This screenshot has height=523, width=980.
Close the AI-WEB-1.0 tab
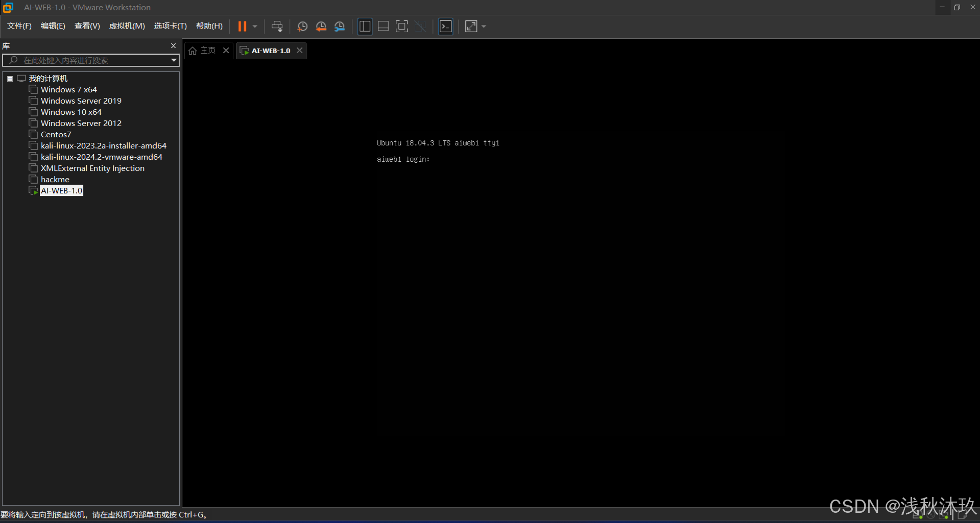pyautogui.click(x=300, y=51)
